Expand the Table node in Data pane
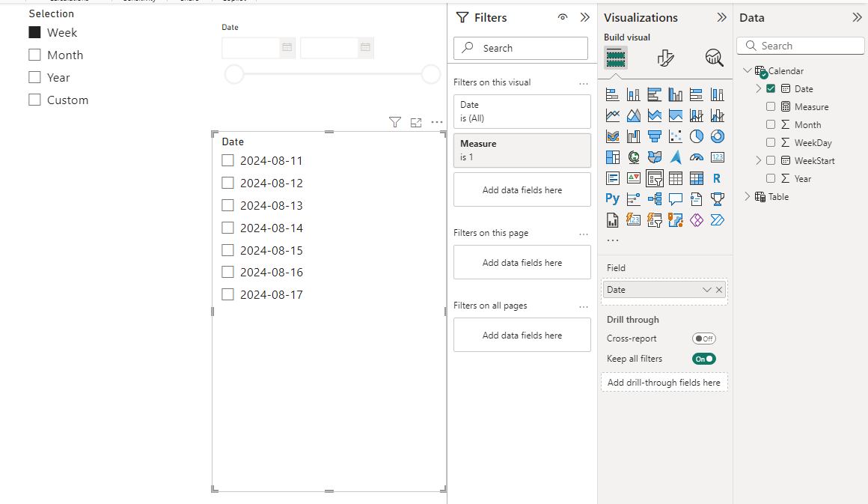Image resolution: width=868 pixels, height=504 pixels. [x=748, y=197]
